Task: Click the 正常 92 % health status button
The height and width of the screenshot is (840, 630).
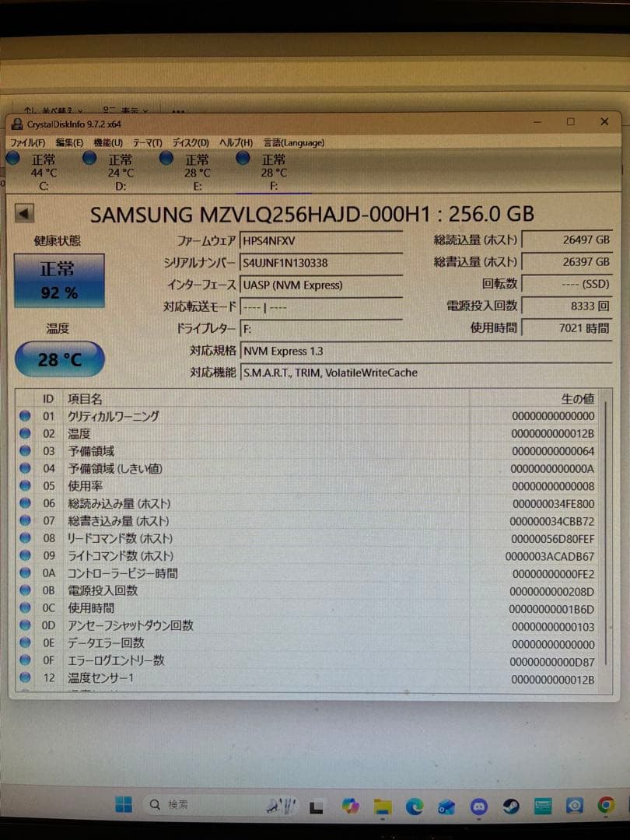Action: point(59,280)
